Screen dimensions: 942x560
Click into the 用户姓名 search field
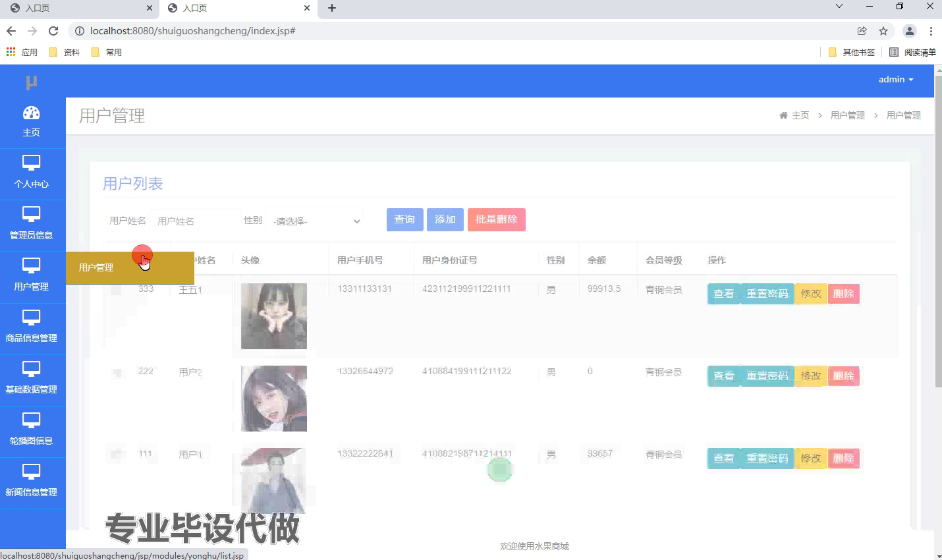point(195,221)
